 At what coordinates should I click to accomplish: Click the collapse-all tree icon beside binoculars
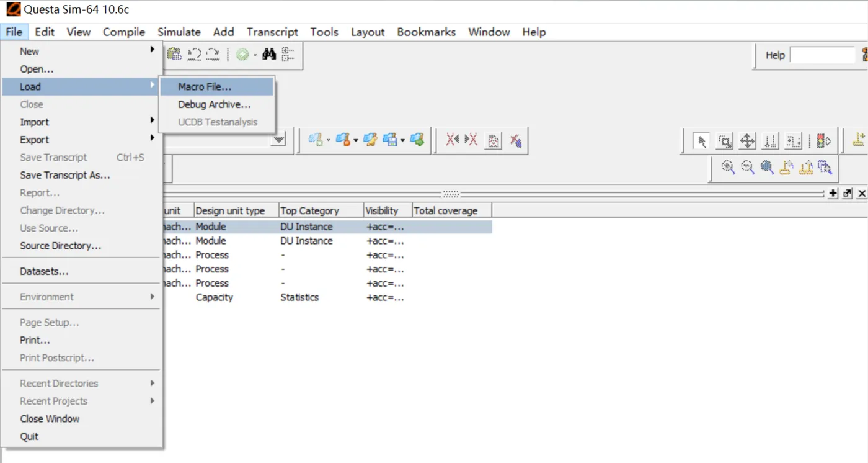point(288,55)
